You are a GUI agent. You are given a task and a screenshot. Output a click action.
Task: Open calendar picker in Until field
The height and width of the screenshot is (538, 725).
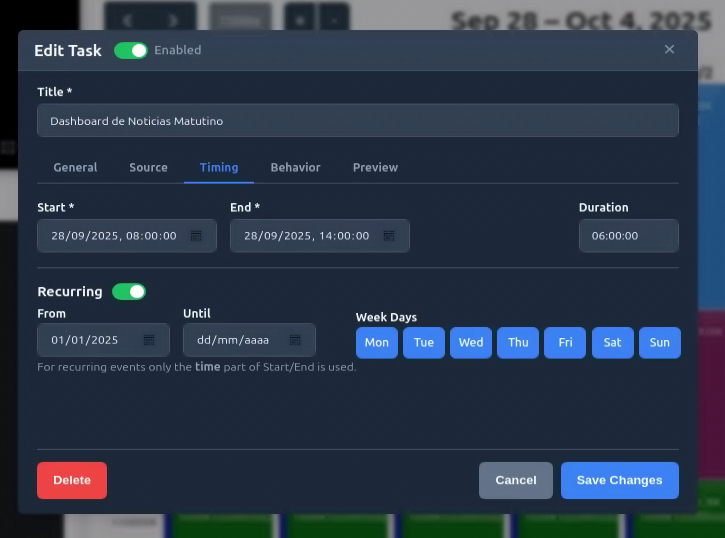tap(295, 340)
